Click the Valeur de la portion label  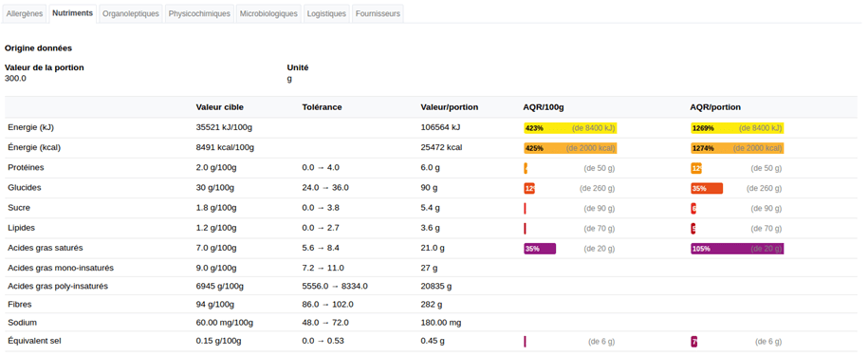click(x=45, y=67)
